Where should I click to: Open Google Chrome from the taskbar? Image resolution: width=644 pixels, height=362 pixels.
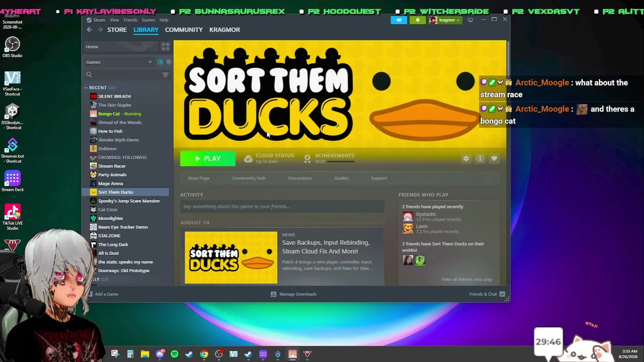[x=204, y=354]
